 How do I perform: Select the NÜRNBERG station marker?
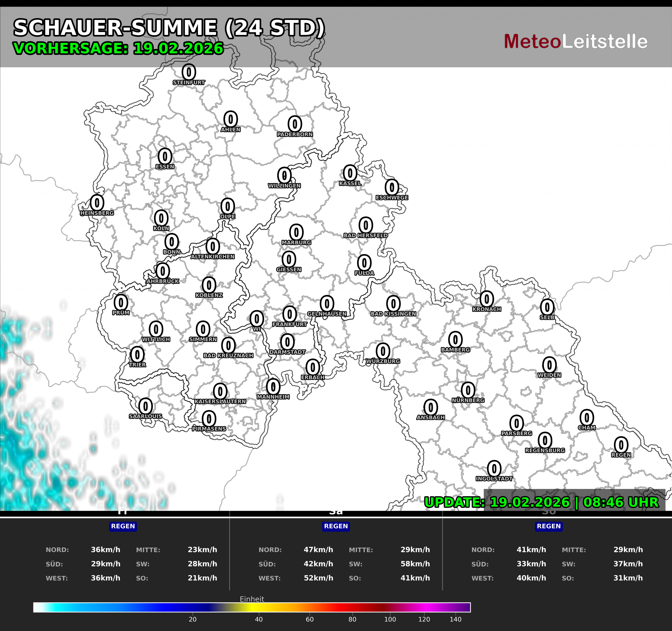468,390
